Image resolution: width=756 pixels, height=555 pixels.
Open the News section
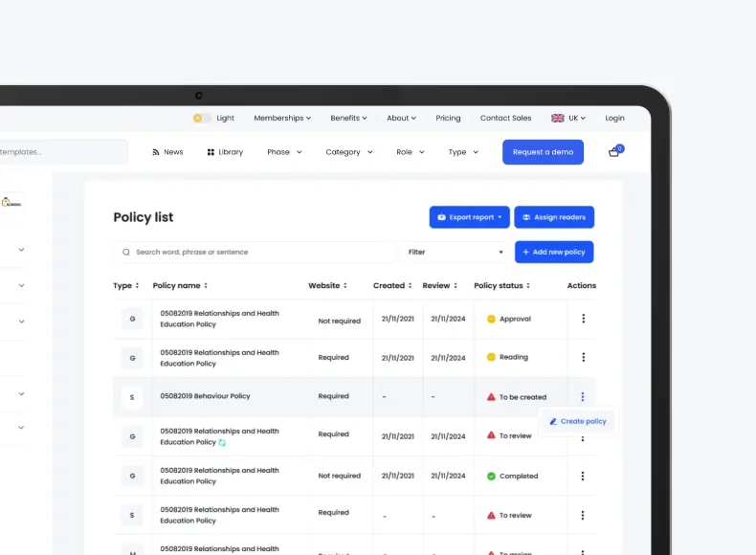pyautogui.click(x=167, y=152)
